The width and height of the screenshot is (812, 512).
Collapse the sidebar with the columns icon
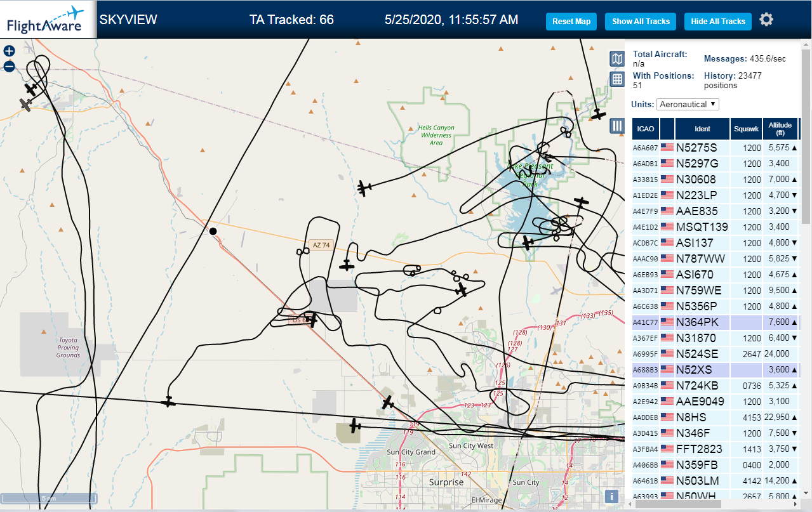coord(616,126)
